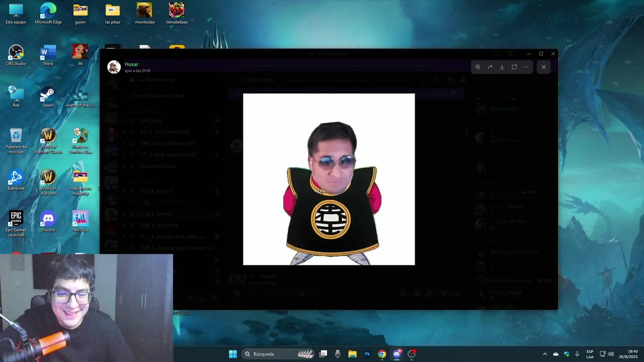Open Task View from the taskbar
Viewport: 644px width, 362px height.
324,354
